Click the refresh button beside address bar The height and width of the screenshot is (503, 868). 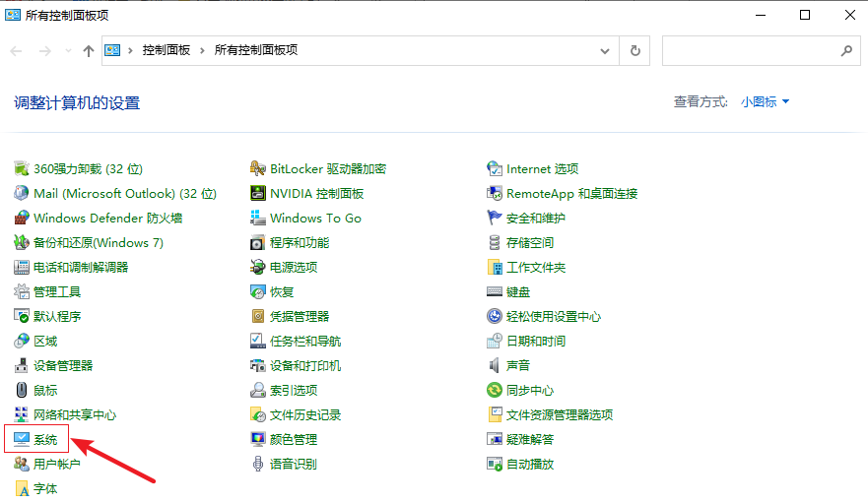point(635,50)
